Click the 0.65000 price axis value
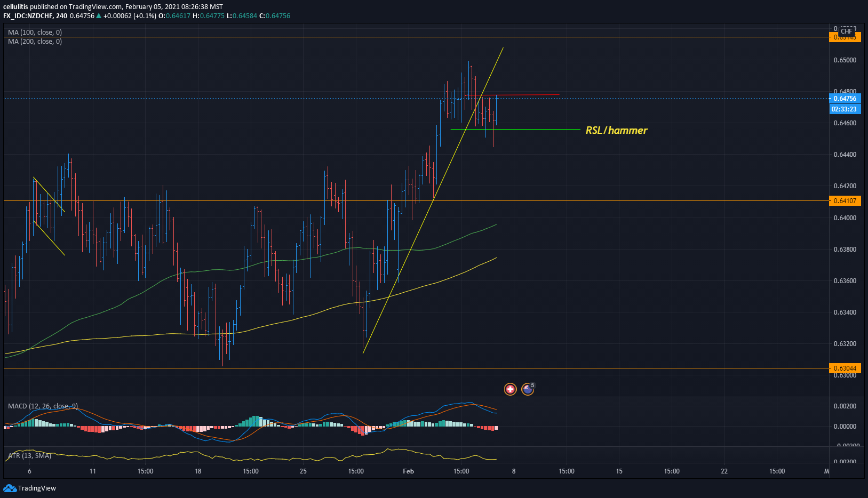The height and width of the screenshot is (498, 868). [x=845, y=60]
